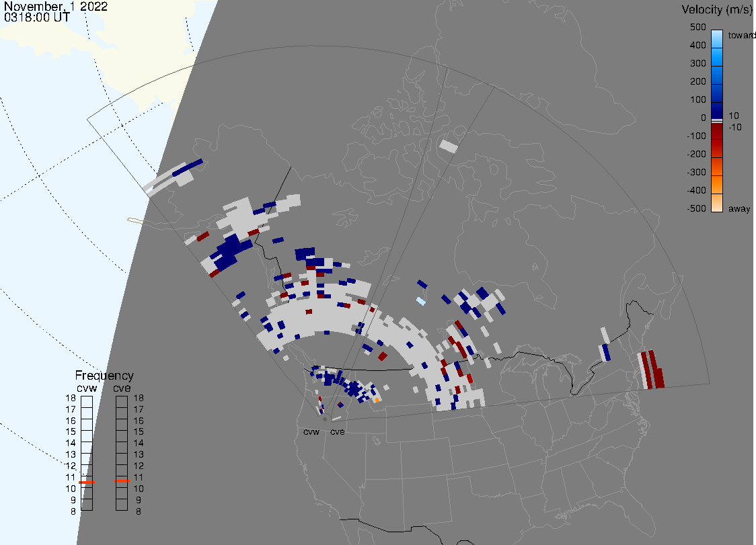Click the 'Velocity (m/s)' color bar title
Viewport: 756px width, 545px height.
[x=717, y=9]
